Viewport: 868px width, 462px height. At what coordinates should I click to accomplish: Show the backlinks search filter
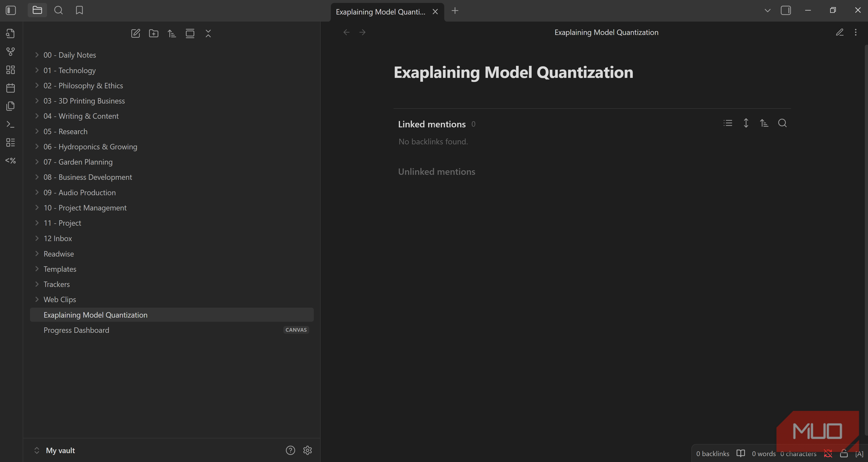(782, 123)
